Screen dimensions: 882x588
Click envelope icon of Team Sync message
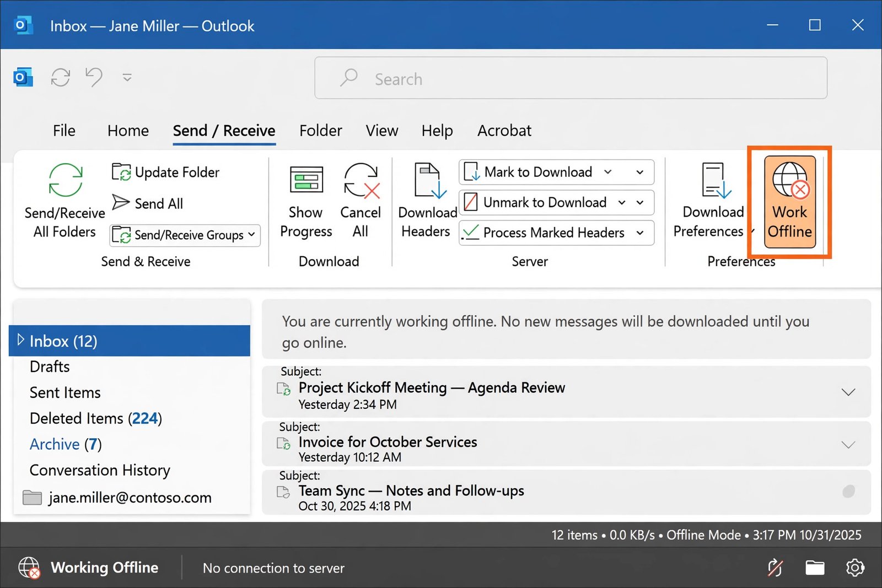(283, 492)
